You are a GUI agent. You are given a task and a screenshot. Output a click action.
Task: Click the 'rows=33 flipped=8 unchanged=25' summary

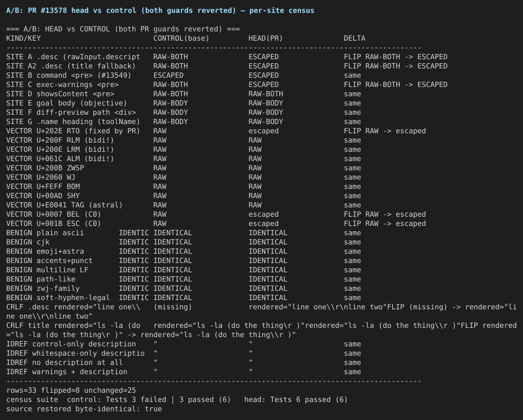[x=71, y=391]
